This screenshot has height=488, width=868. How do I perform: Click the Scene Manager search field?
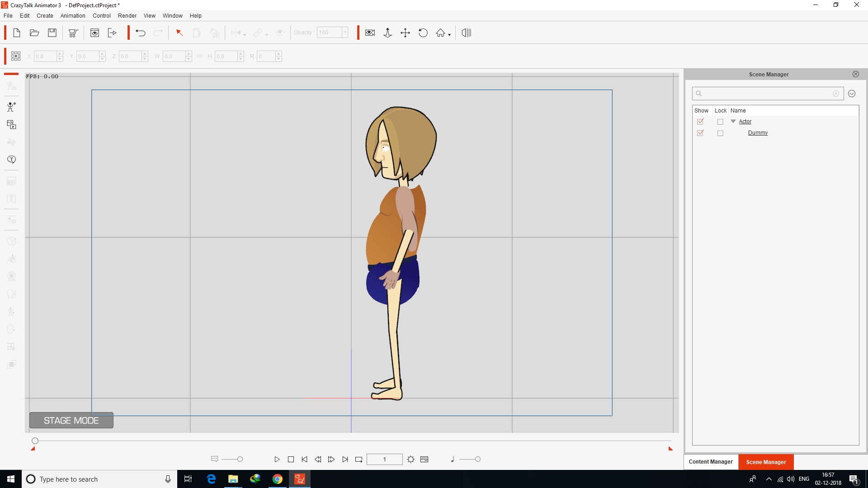coord(768,94)
